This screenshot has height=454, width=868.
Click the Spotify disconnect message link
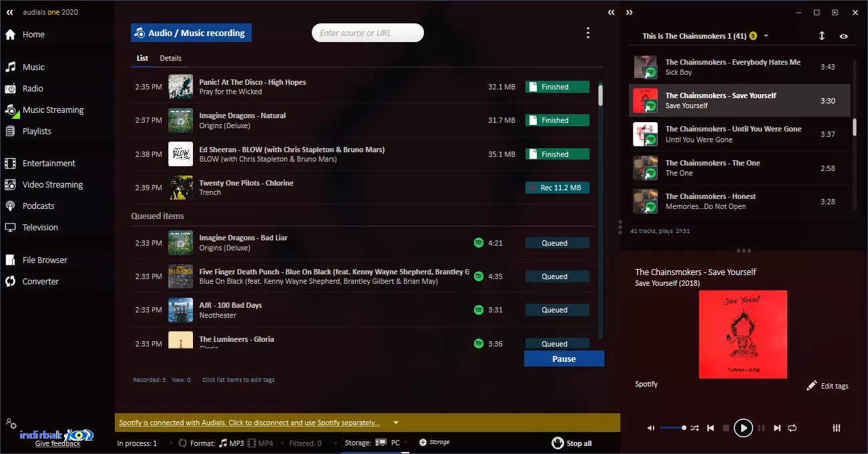pyautogui.click(x=249, y=423)
